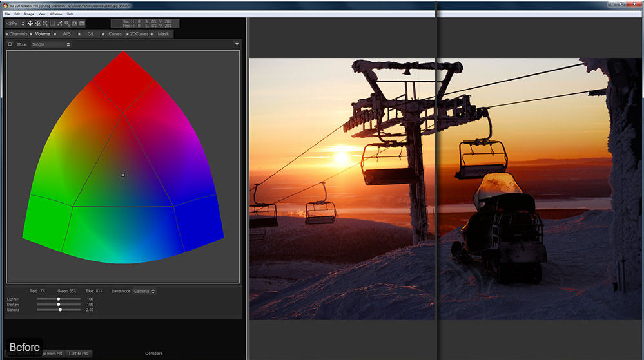The image size is (644, 360).
Task: Click the grid view toolbar icon
Action: click(82, 23)
